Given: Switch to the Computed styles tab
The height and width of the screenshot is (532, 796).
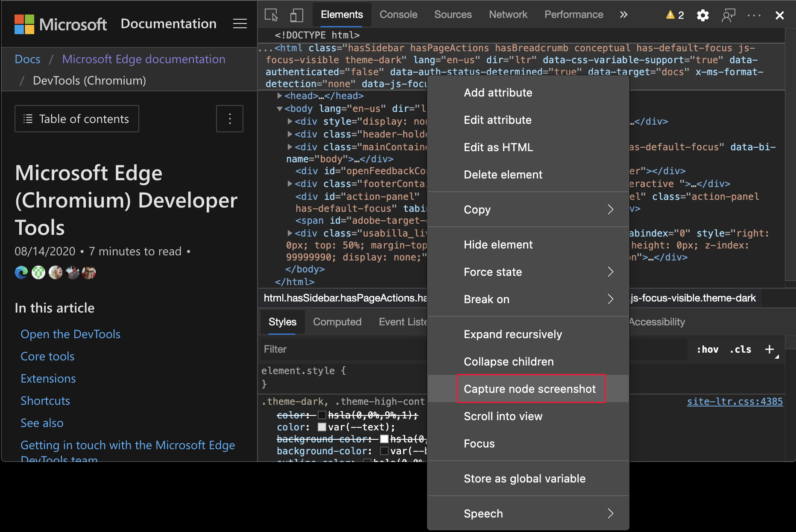Looking at the screenshot, I should tap(337, 322).
